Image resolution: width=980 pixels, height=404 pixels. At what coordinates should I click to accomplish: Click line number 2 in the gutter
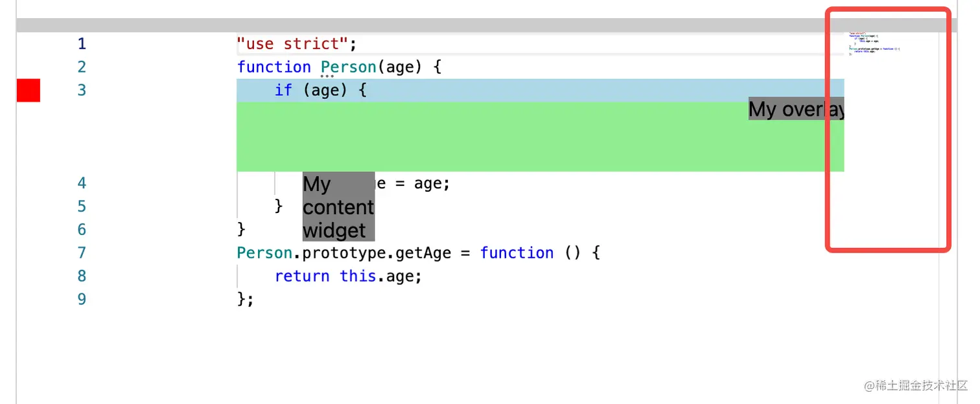tap(82, 67)
